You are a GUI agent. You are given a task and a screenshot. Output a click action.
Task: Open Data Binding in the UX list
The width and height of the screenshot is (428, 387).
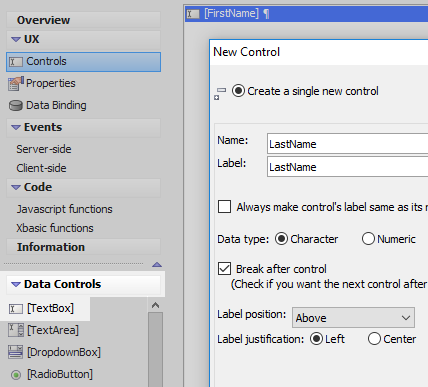pos(56,105)
